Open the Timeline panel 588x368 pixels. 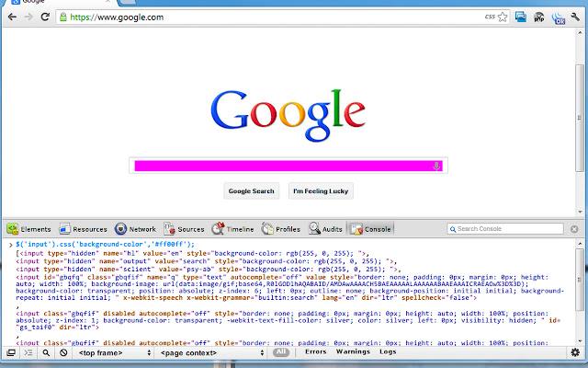click(x=232, y=229)
